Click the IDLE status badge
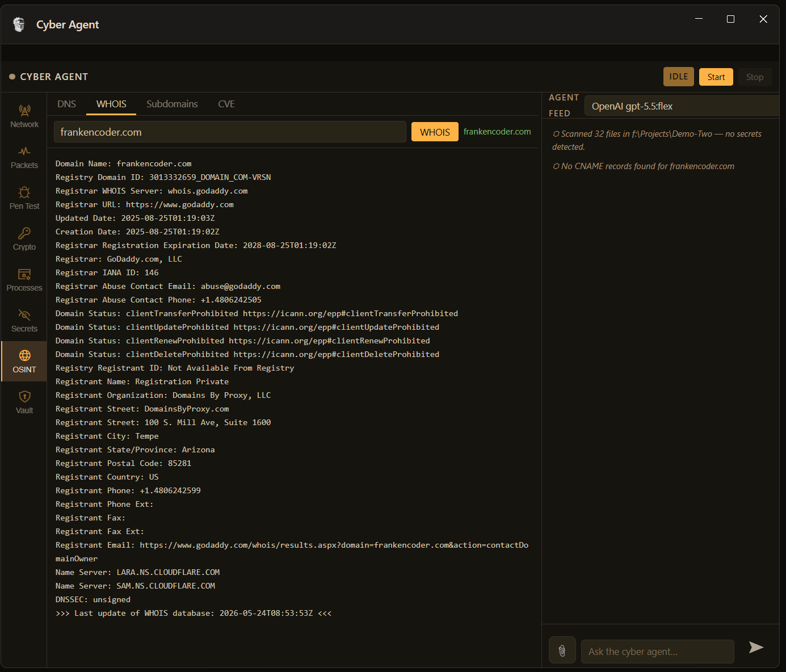This screenshot has height=672, width=786. 679,77
